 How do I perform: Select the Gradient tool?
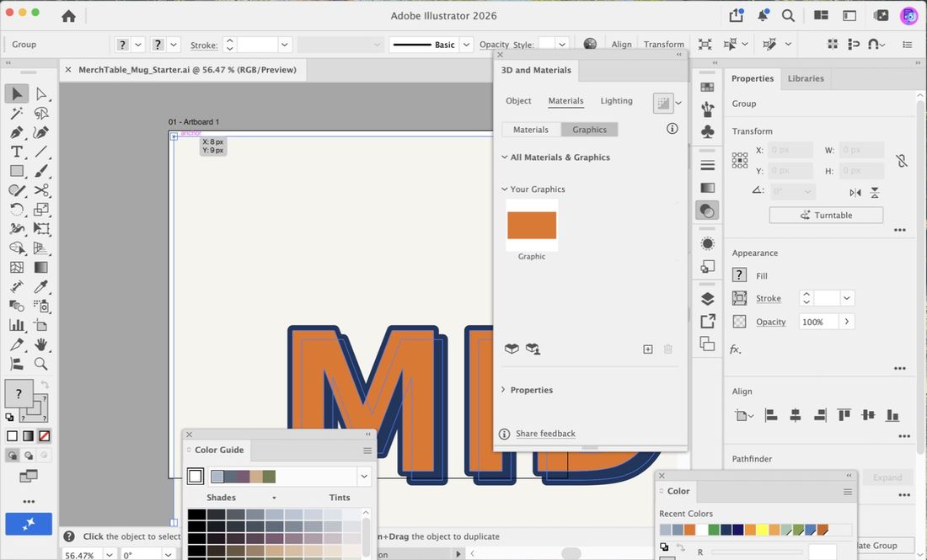tap(40, 267)
